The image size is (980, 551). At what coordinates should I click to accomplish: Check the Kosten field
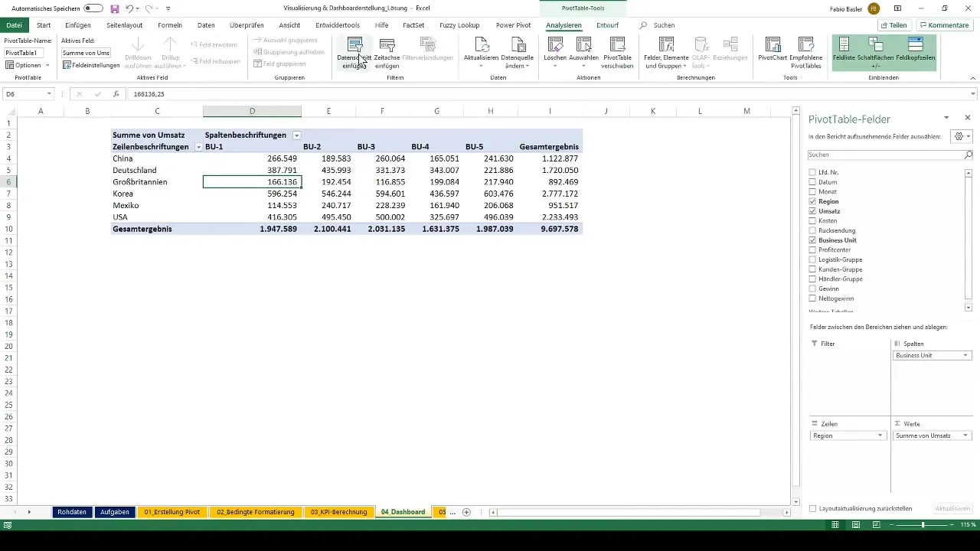(x=812, y=221)
